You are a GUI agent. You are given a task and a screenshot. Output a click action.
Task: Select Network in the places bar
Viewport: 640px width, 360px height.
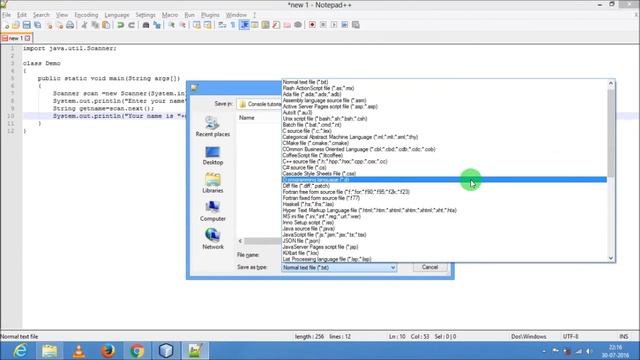213,239
